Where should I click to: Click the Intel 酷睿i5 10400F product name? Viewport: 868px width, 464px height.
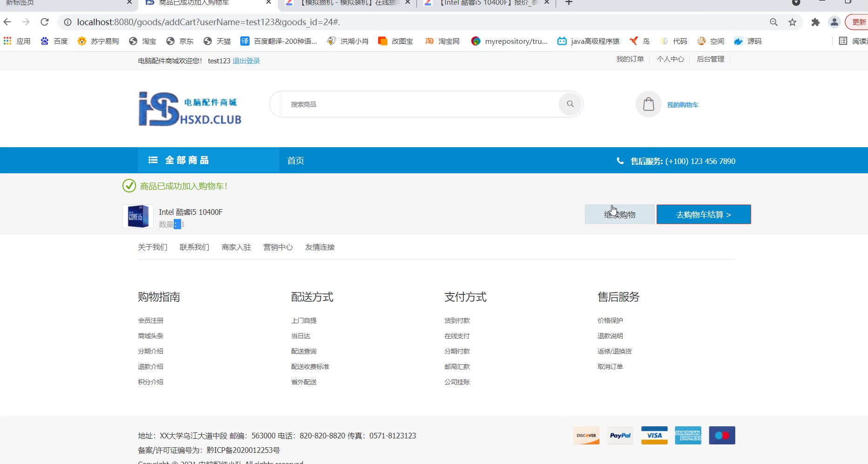191,212
